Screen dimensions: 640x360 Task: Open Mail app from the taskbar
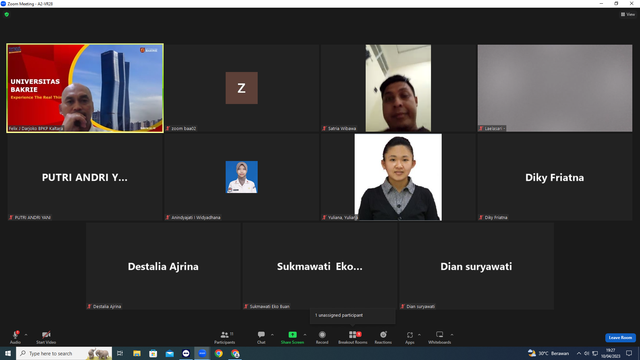(169, 353)
